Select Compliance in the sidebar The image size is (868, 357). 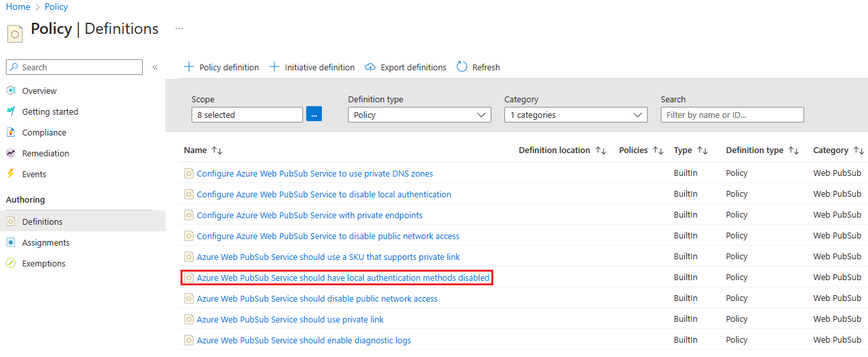click(44, 132)
